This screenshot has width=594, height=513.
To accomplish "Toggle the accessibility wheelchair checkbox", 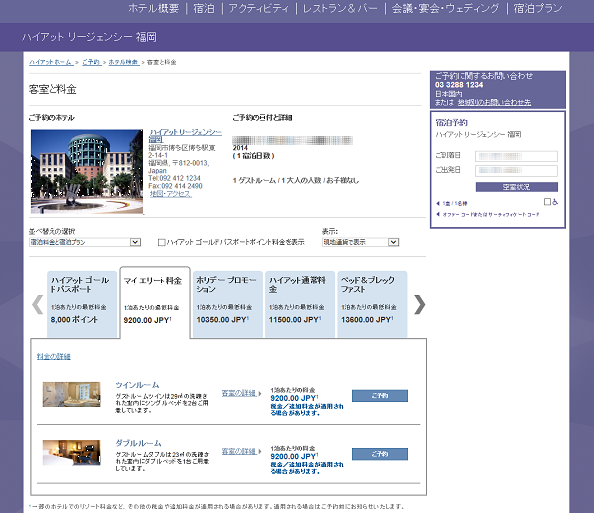I will [547, 202].
